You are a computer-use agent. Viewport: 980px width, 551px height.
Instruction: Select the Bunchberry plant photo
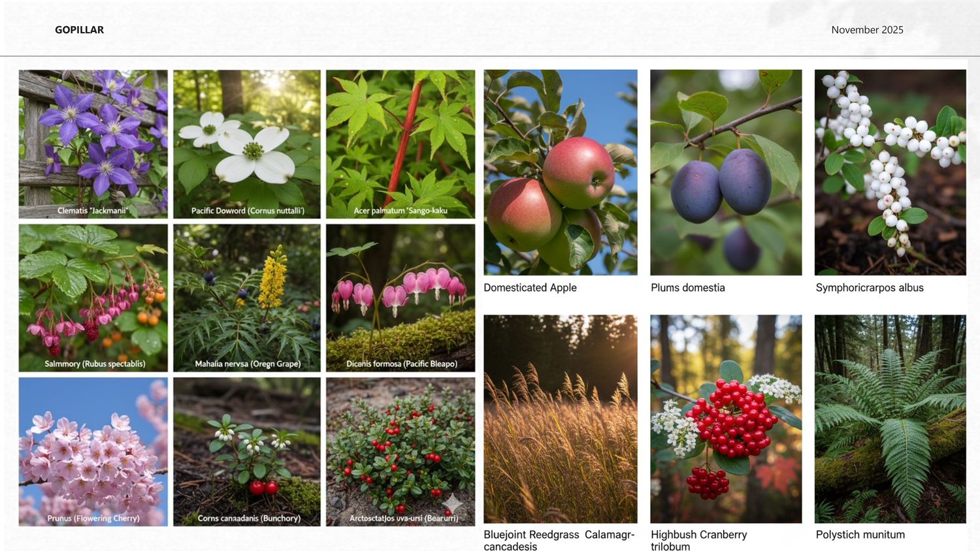click(x=247, y=452)
